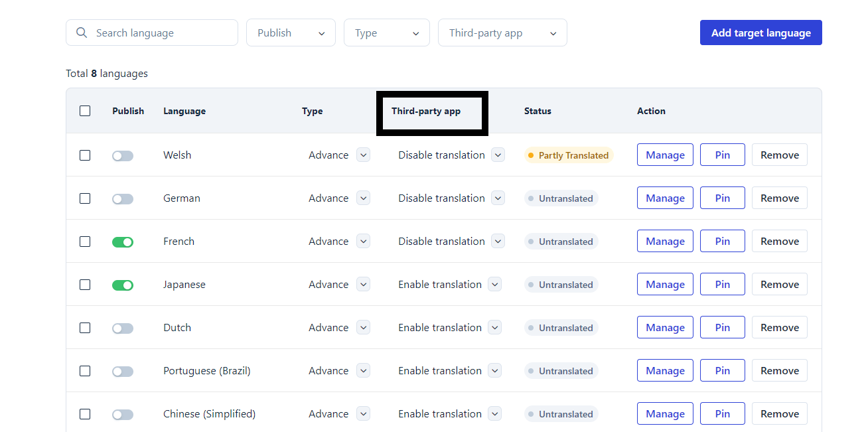The height and width of the screenshot is (432, 868).
Task: Open Type dropdown arrow for Chinese (Simplified)
Action: pyautogui.click(x=363, y=413)
